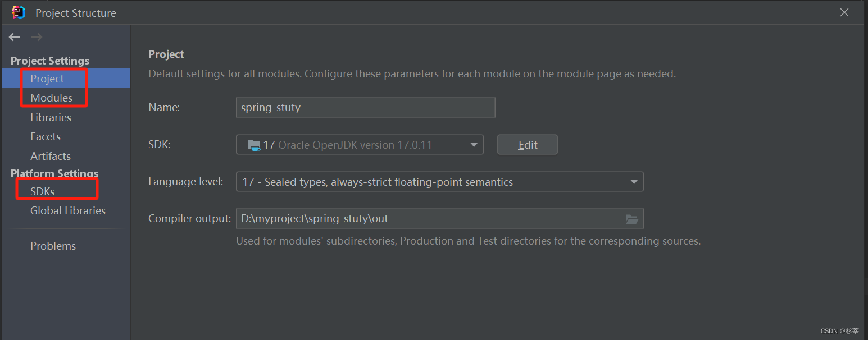Open the SDK dropdown list
The image size is (868, 340).
click(x=472, y=145)
